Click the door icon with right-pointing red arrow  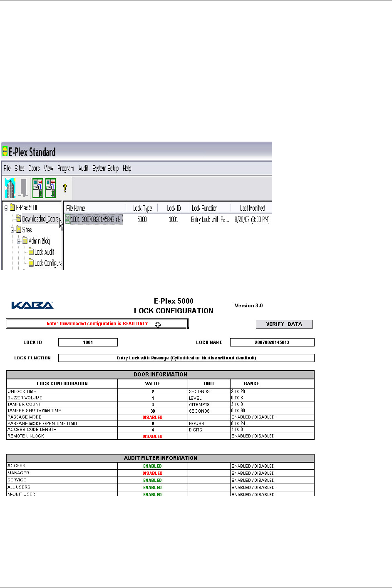[x=37, y=188]
